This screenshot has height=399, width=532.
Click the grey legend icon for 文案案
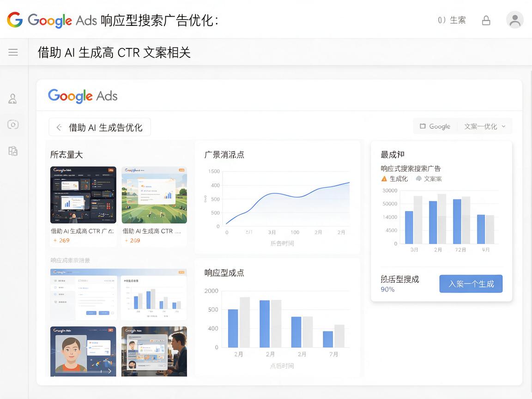click(x=419, y=178)
